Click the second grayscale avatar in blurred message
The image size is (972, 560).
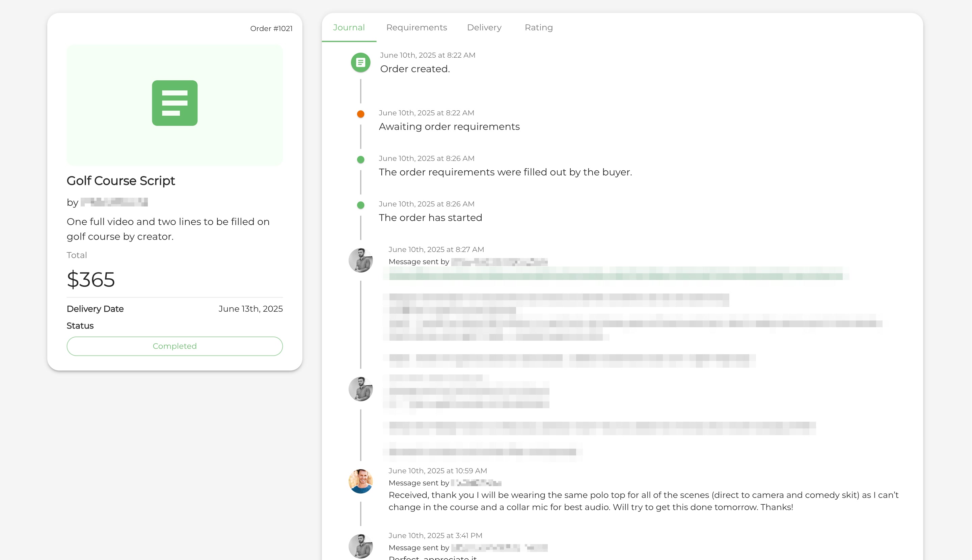[360, 389]
